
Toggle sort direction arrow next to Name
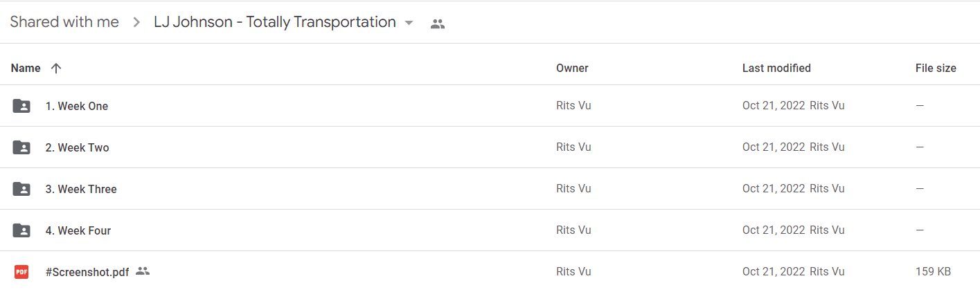[57, 68]
